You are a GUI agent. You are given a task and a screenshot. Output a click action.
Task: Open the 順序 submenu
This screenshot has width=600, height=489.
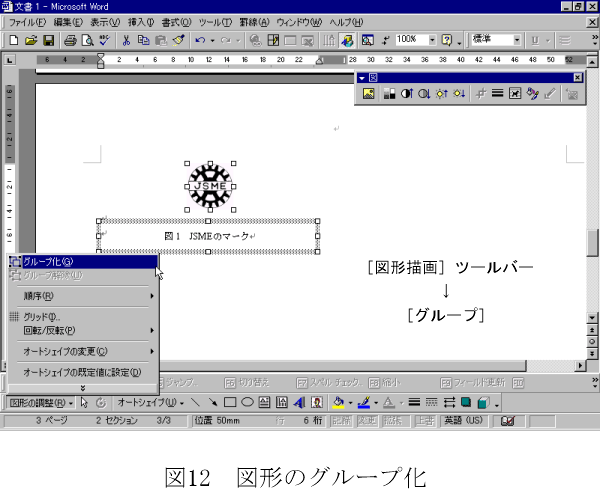coord(83,296)
